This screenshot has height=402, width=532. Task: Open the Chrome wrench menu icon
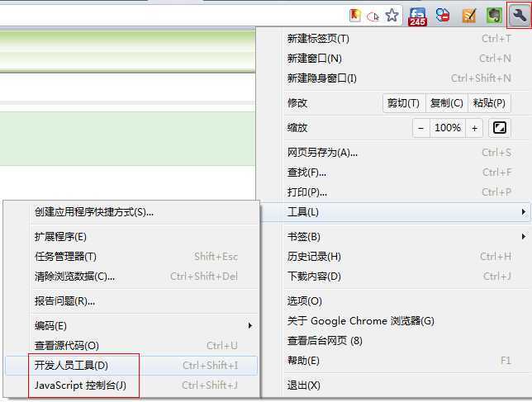519,15
